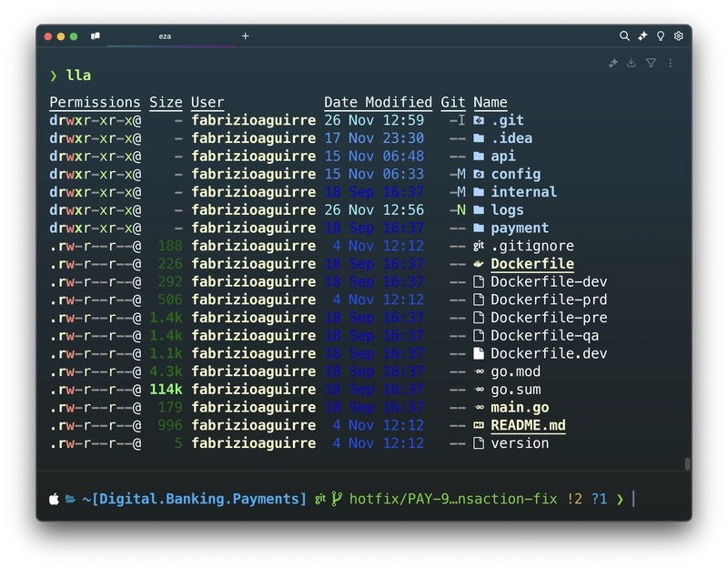Viewport: 728px width, 569px height.
Task: Click the .gitignore file name
Action: coord(532,246)
